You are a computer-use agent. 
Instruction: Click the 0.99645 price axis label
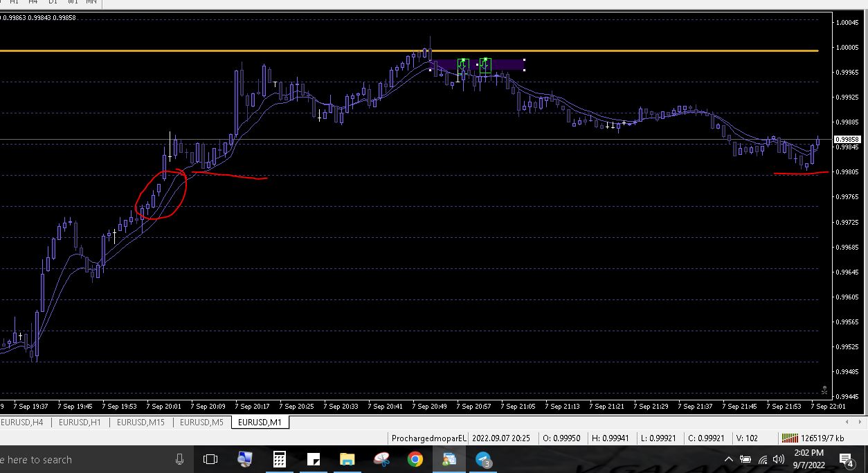click(x=848, y=272)
